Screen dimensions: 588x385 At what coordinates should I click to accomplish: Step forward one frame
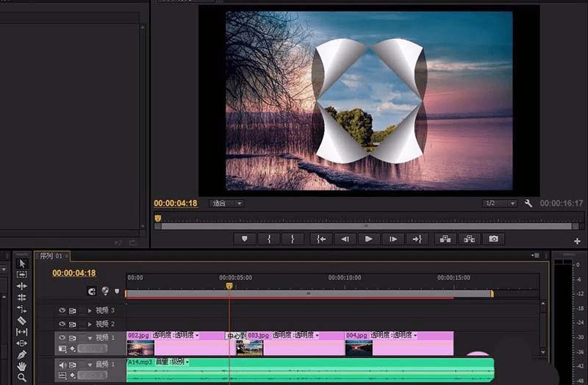coord(393,239)
